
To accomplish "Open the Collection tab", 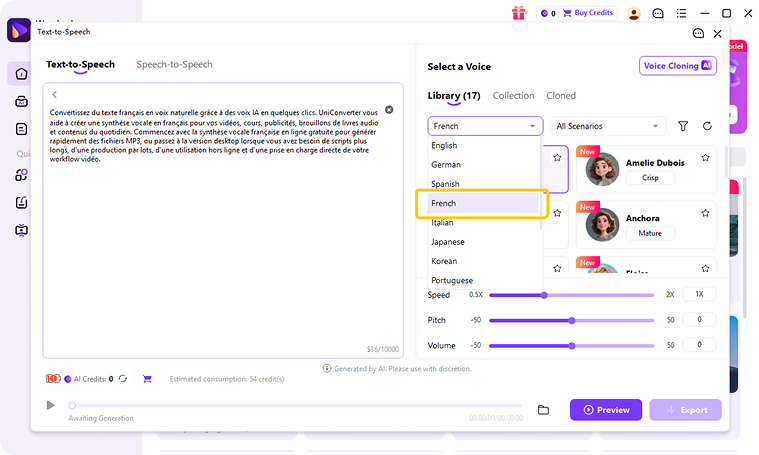I will click(x=513, y=96).
